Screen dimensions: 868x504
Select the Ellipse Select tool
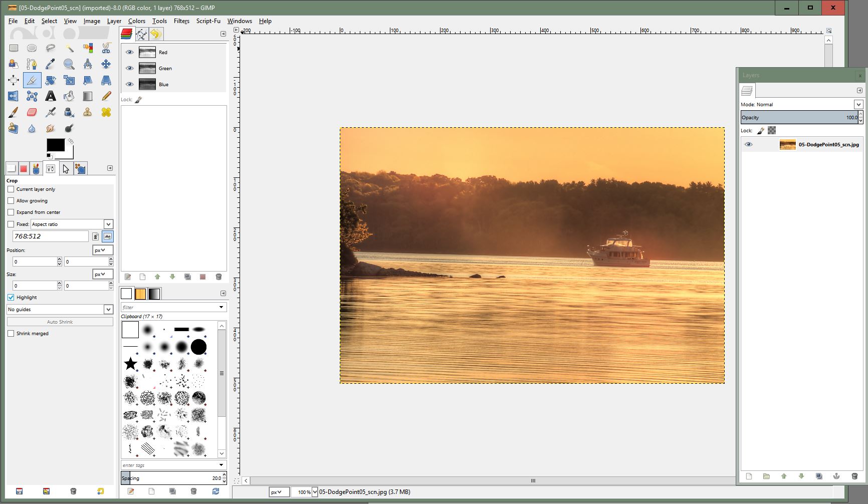32,48
